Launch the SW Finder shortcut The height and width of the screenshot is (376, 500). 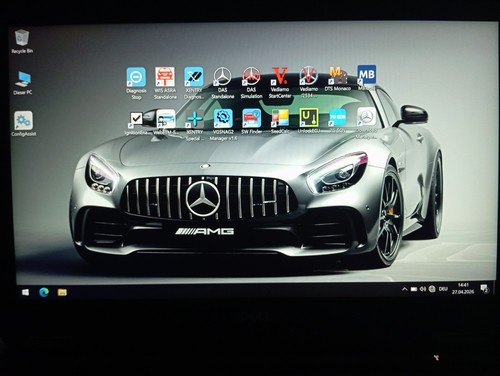pos(252,122)
